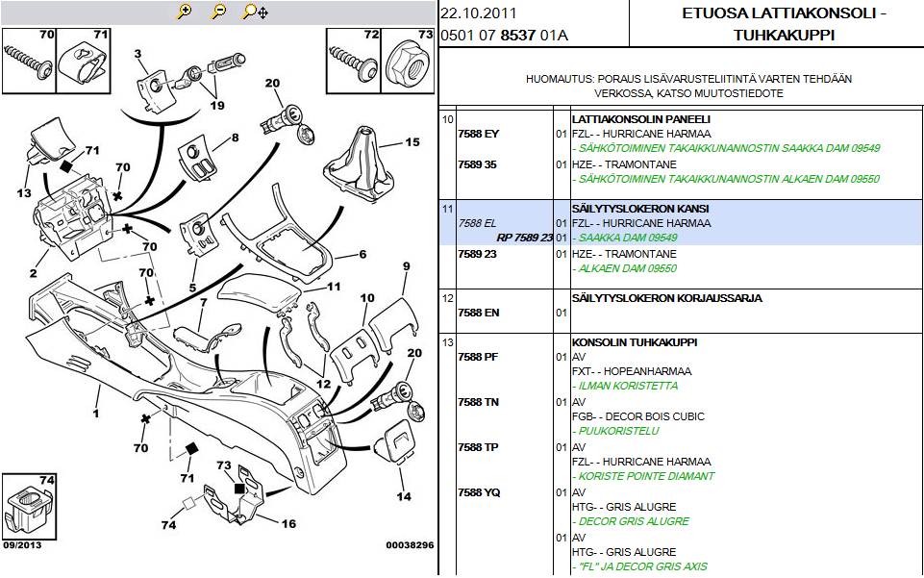Image resolution: width=924 pixels, height=578 pixels.
Task: Select part 7588 EN repair kit
Action: 478,313
